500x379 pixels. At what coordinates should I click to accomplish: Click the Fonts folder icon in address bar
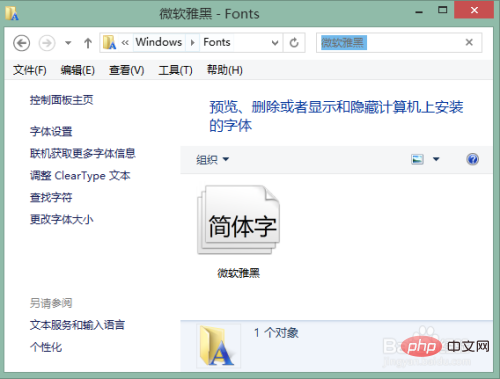[x=109, y=43]
